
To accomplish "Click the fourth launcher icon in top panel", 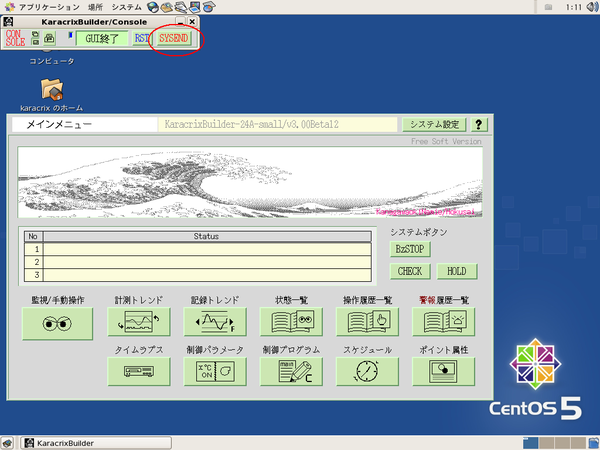I will (195, 7).
